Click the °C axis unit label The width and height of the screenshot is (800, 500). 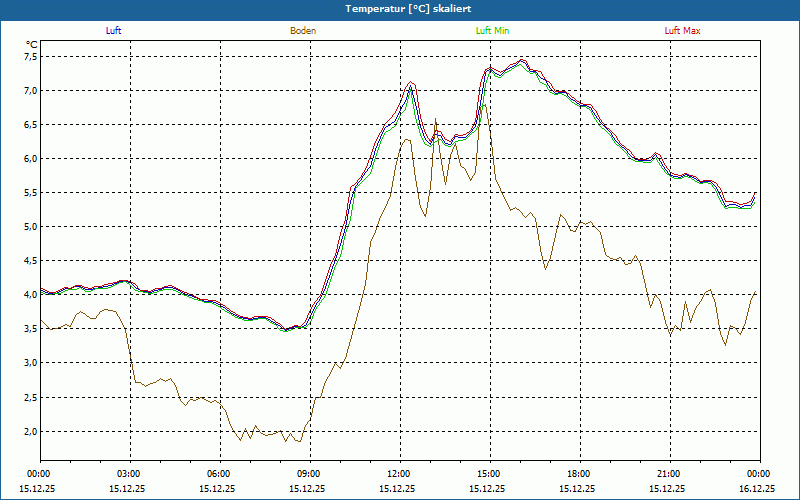32,45
